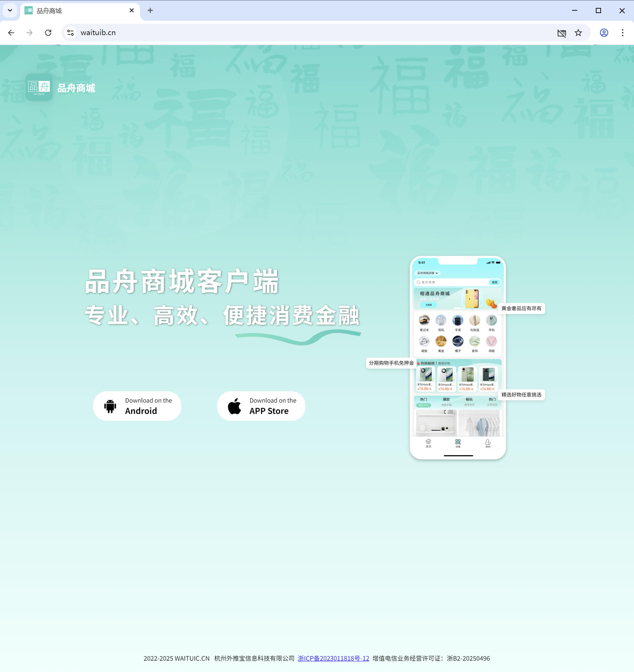Click the address bar showing waituib.cn
Viewport: 634px width, 672px height.
point(309,33)
